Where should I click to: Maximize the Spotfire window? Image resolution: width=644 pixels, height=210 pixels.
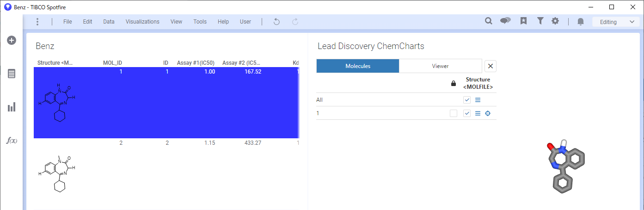[612, 7]
